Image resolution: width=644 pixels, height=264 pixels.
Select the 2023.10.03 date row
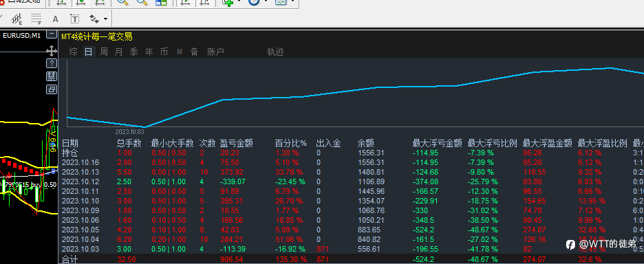[80, 249]
